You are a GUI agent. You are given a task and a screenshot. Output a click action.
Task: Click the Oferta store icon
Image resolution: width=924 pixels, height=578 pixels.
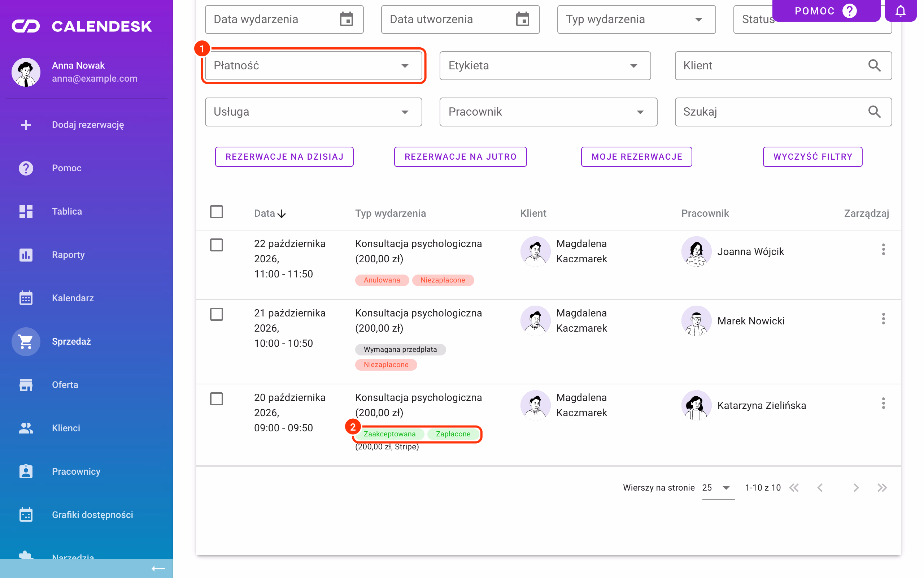tap(26, 385)
